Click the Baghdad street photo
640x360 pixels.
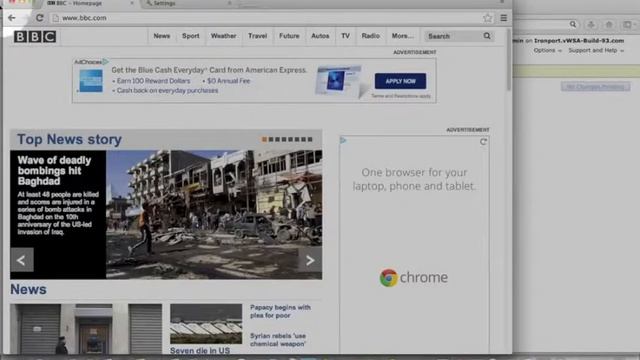(214, 215)
